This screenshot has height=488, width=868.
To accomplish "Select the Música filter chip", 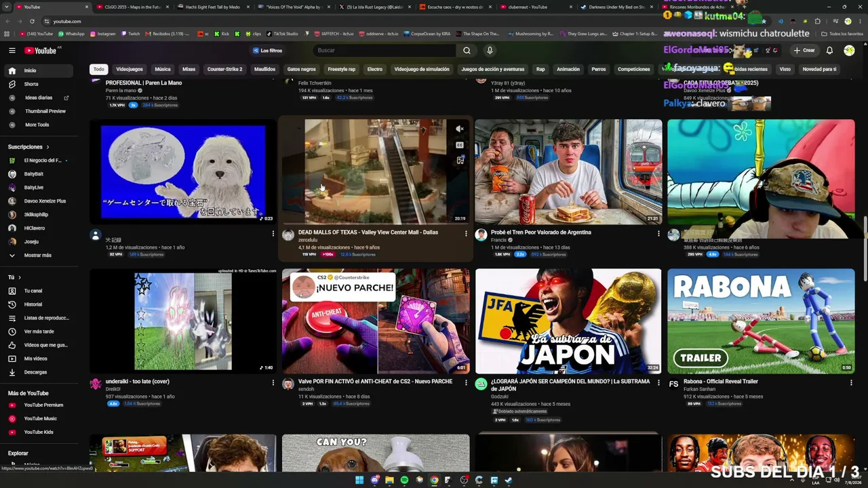I will 163,69.
